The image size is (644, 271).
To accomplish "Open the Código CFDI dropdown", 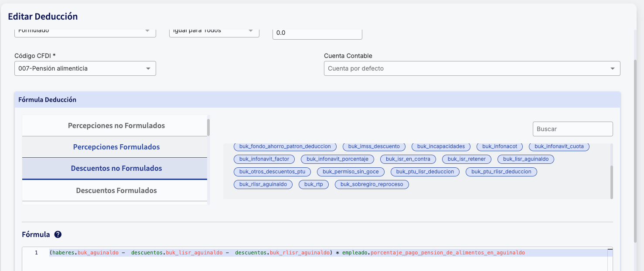I will coord(85,68).
